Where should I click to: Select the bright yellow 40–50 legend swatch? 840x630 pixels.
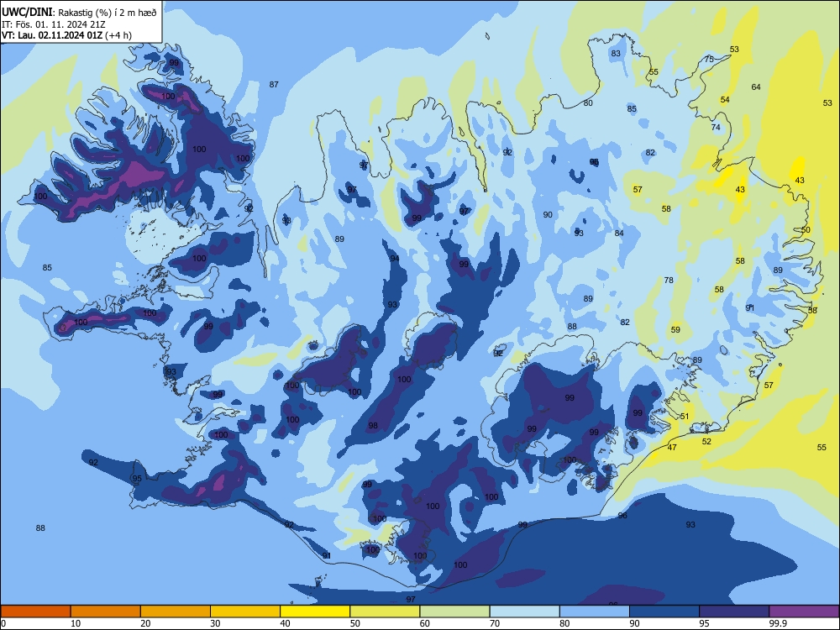pos(315,612)
